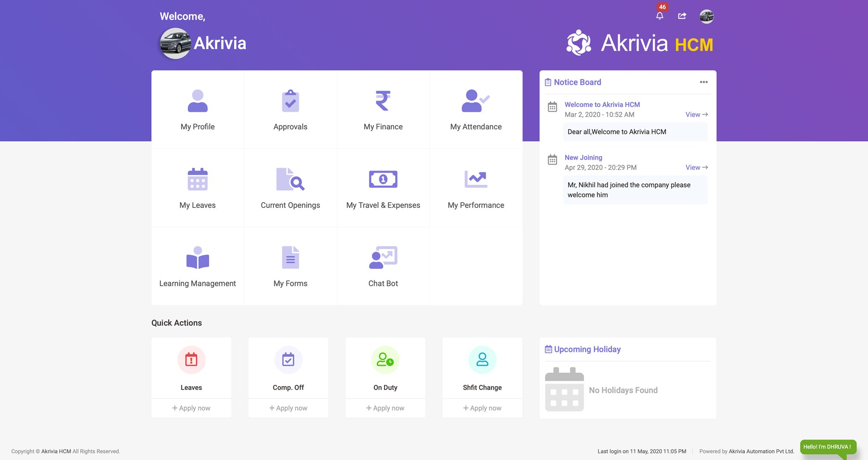Open notifications via the bell icon
868x460 pixels.
tap(660, 15)
